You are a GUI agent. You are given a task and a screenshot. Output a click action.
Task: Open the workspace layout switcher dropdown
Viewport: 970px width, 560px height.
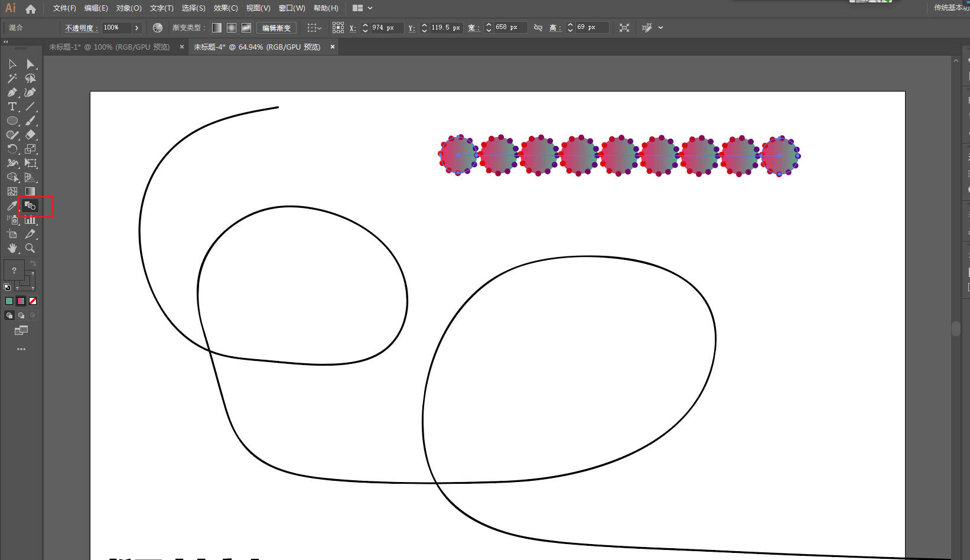click(362, 8)
